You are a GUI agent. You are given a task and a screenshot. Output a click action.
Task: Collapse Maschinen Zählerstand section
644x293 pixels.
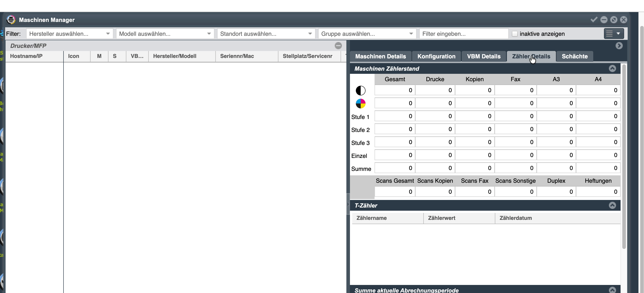pos(612,68)
